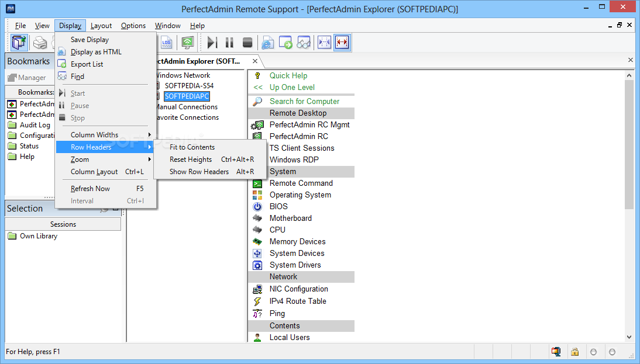
Task: Close the PerfectAdmin Explorer tab
Action: pos(254,61)
